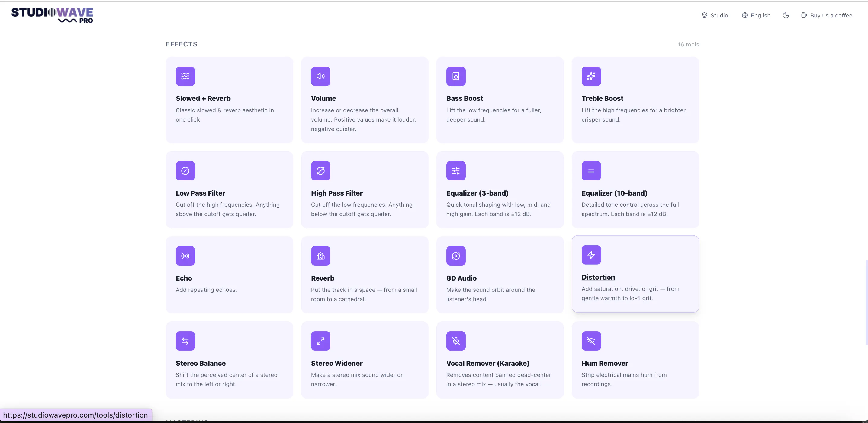Click 'Make the sound orbit around' description
The image size is (868, 423).
click(x=490, y=294)
